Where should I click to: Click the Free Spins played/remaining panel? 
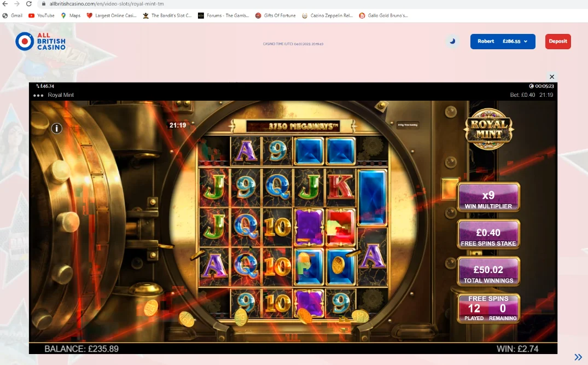[x=488, y=308]
